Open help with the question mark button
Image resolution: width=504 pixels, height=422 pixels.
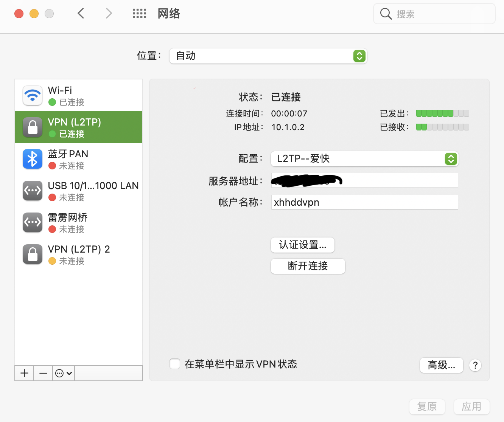(x=475, y=365)
